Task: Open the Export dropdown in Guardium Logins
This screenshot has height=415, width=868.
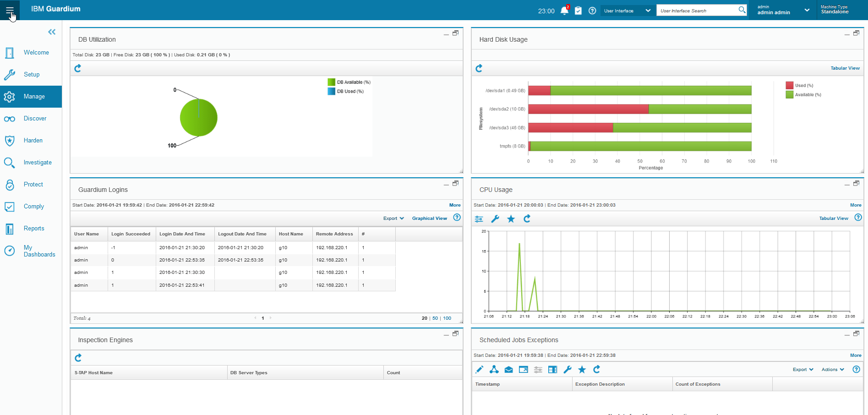Action: click(x=393, y=218)
